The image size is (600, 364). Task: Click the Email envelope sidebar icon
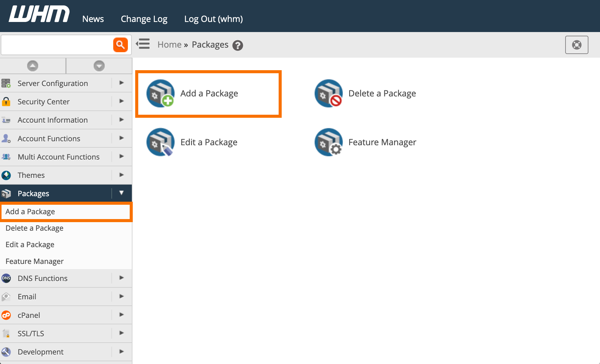point(6,297)
